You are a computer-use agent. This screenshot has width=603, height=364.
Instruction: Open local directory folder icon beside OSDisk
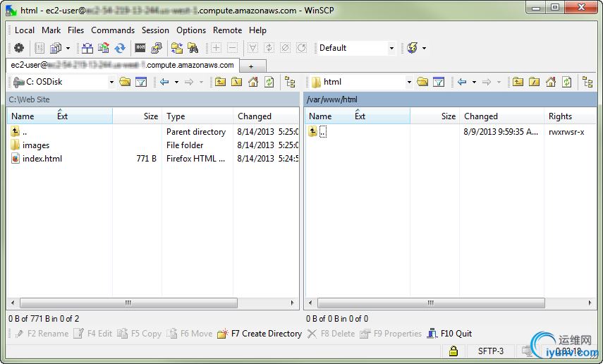[x=125, y=82]
